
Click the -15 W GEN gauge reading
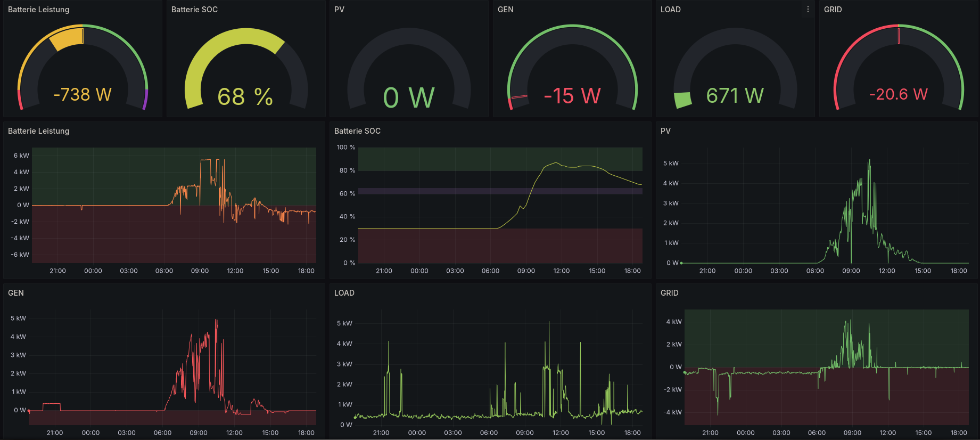click(x=572, y=96)
